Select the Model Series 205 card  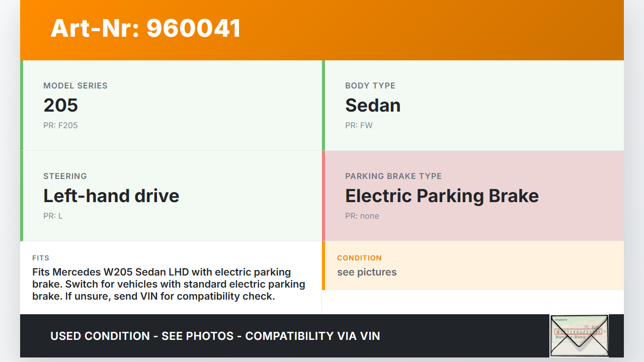[x=171, y=106]
